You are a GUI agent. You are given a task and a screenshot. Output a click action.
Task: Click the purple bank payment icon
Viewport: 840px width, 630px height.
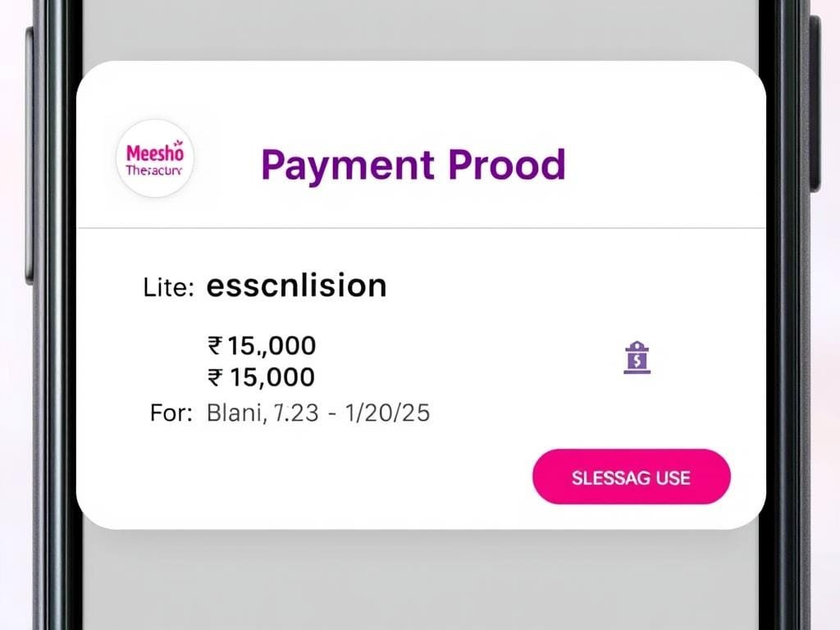[637, 358]
